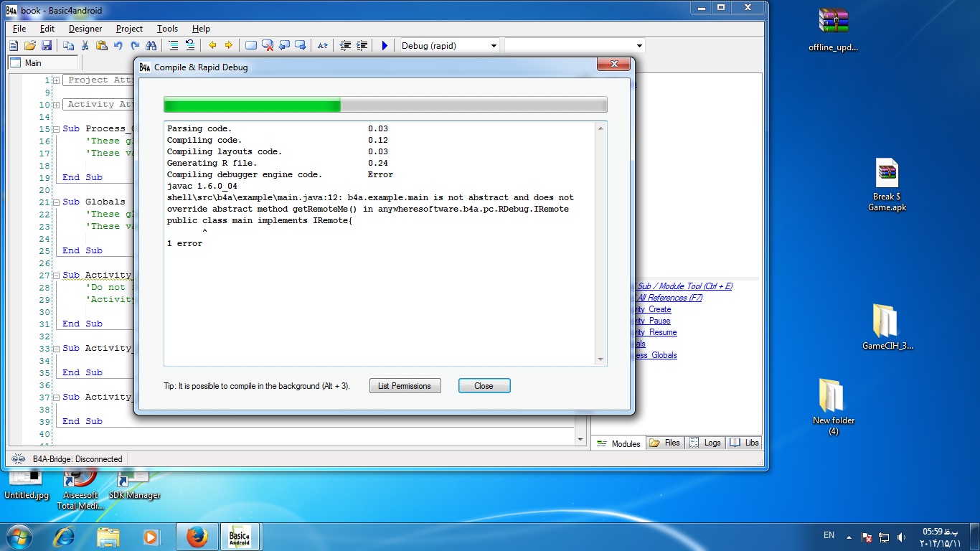980x551 pixels.
Task: Collapse the Sub Activity block at line 27
Action: tap(56, 275)
